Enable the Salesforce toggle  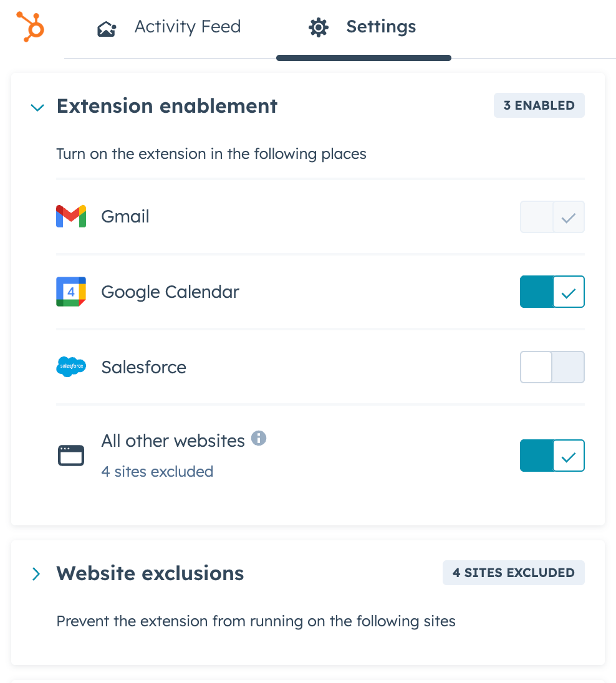(x=552, y=367)
